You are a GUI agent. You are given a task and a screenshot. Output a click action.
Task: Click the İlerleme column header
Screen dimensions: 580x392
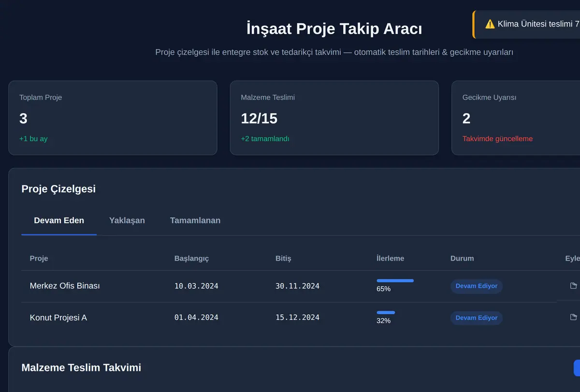click(x=390, y=258)
